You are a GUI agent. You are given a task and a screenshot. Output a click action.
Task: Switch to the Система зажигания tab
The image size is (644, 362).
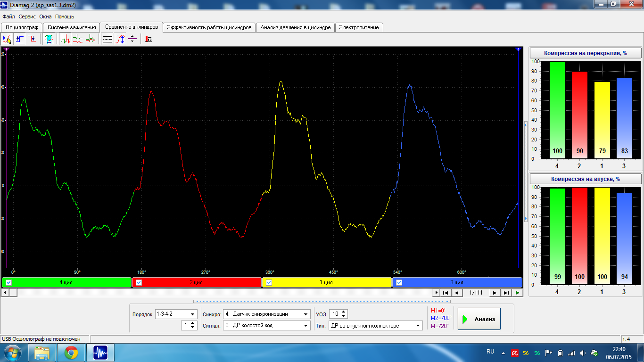point(71,27)
